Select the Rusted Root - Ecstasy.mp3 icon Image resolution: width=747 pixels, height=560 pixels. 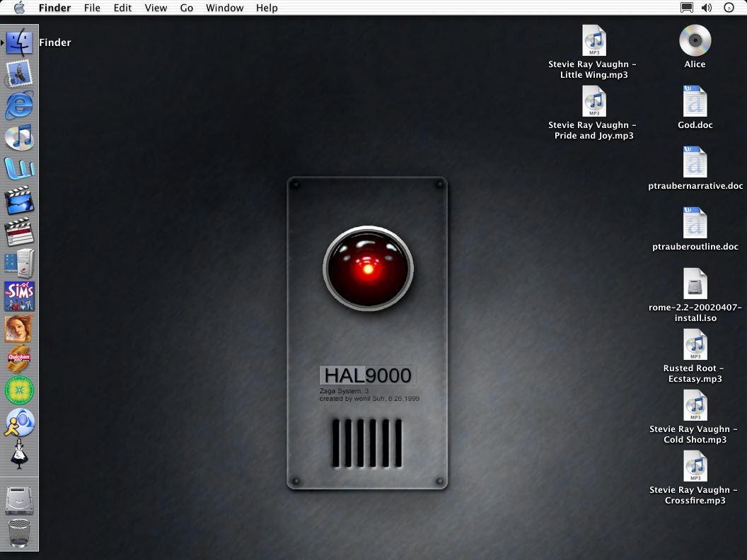tap(695, 344)
